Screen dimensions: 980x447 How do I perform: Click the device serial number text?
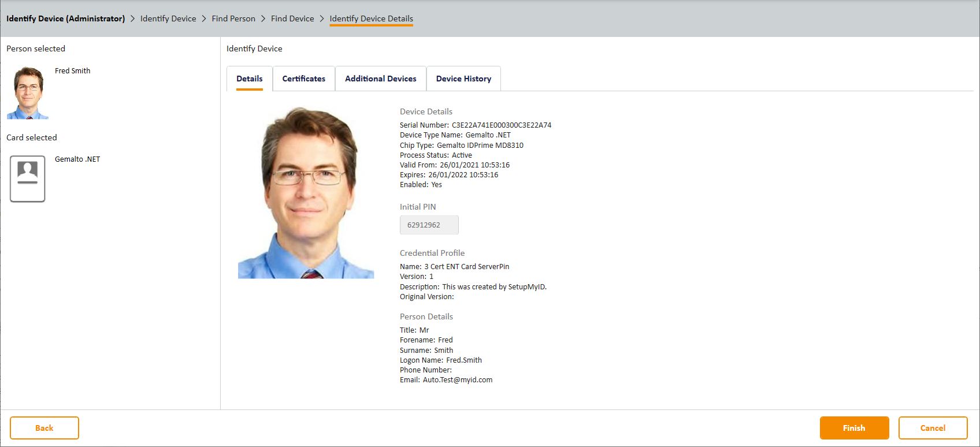click(x=501, y=125)
